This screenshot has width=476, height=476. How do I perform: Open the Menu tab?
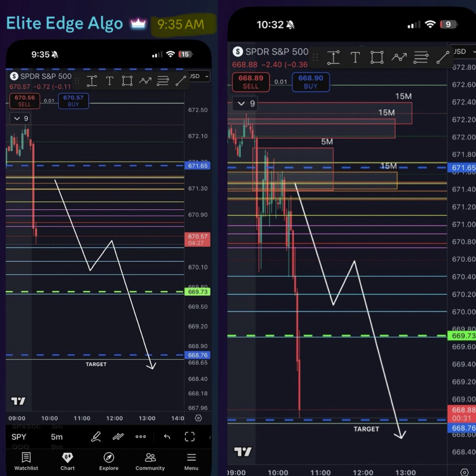(191, 462)
